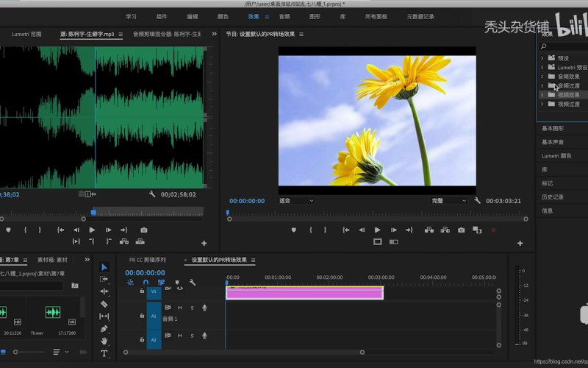Export frame camera in Program monitor
This screenshot has height=368, width=588.
[462, 230]
